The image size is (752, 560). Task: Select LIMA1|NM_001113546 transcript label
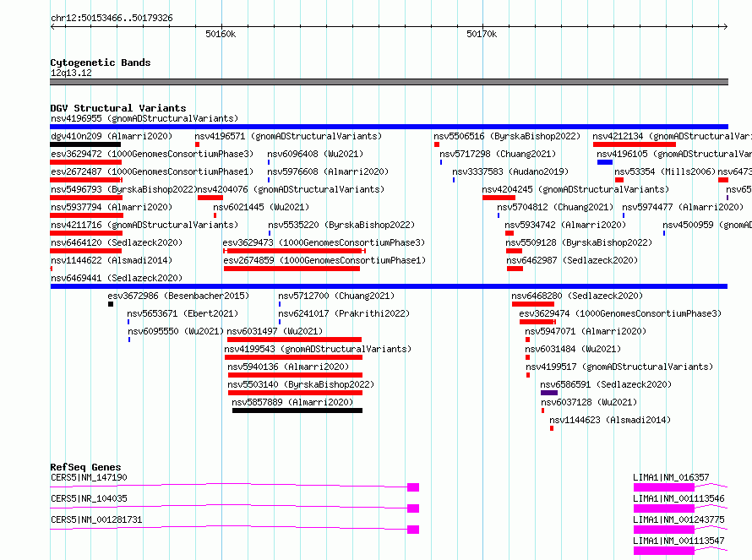pos(678,498)
